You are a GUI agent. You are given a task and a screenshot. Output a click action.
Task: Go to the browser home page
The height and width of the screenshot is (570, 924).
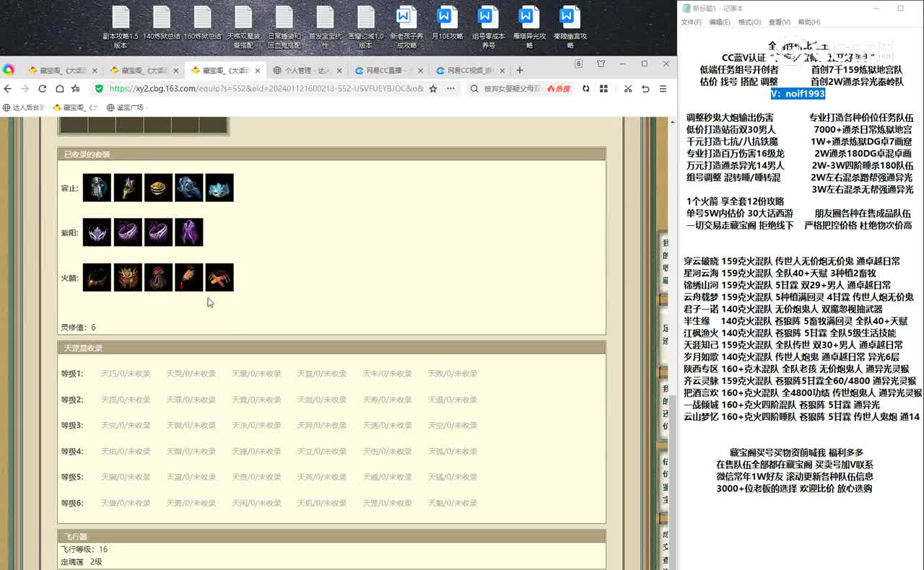pos(59,89)
